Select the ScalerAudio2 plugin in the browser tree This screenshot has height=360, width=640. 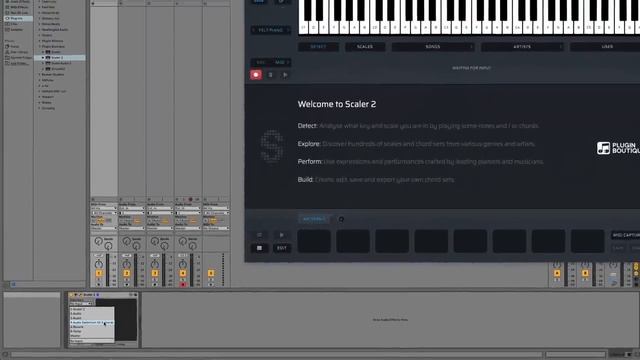(x=60, y=63)
